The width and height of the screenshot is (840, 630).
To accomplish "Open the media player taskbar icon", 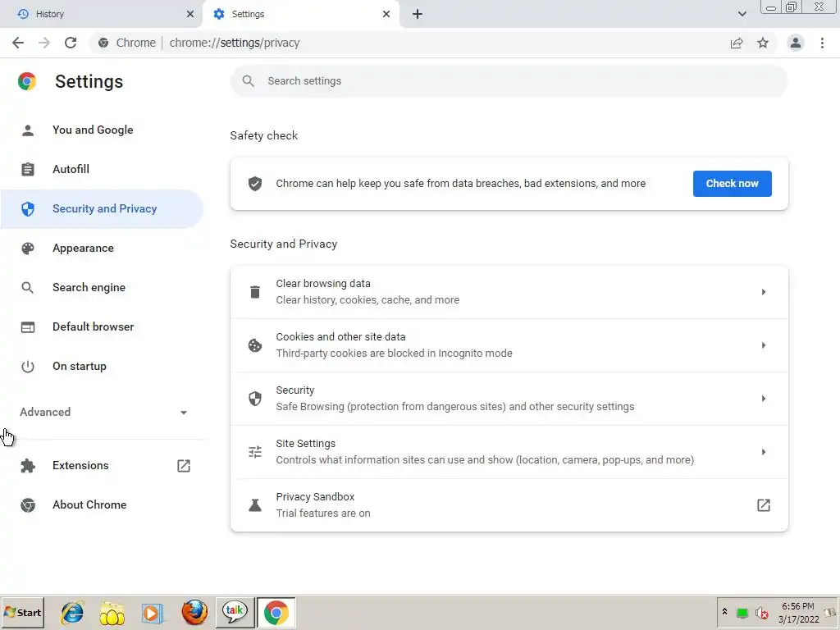I will [x=152, y=613].
